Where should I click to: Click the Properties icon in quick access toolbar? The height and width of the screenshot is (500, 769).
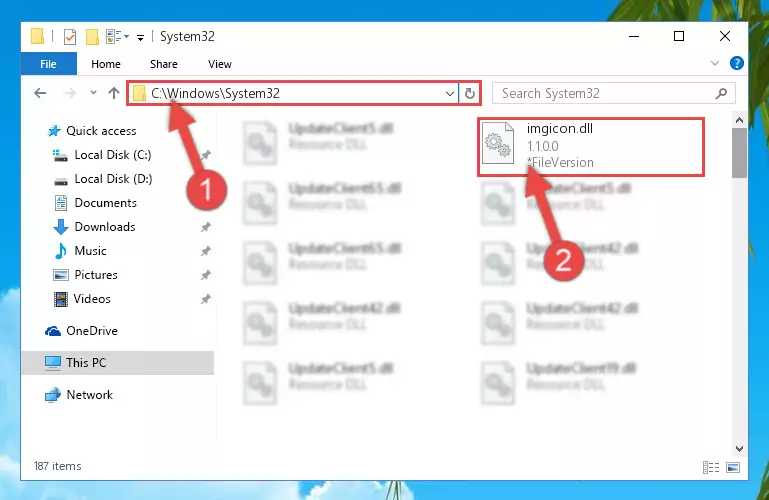pyautogui.click(x=70, y=37)
